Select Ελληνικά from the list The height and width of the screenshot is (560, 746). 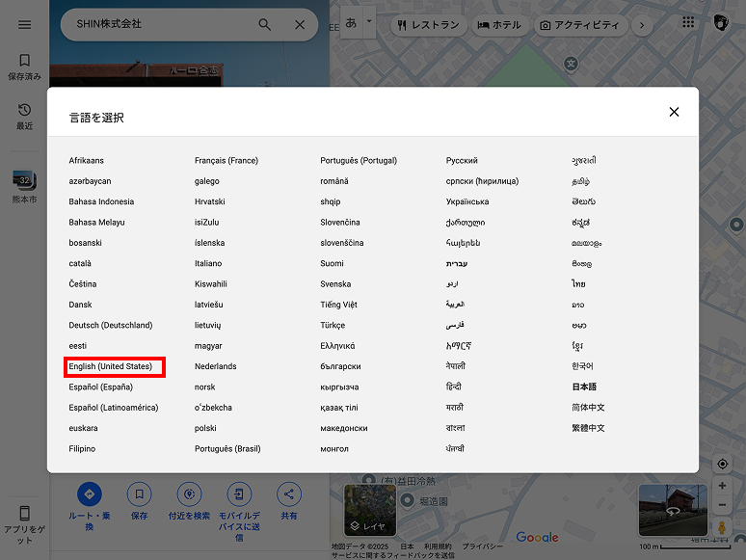pos(337,346)
